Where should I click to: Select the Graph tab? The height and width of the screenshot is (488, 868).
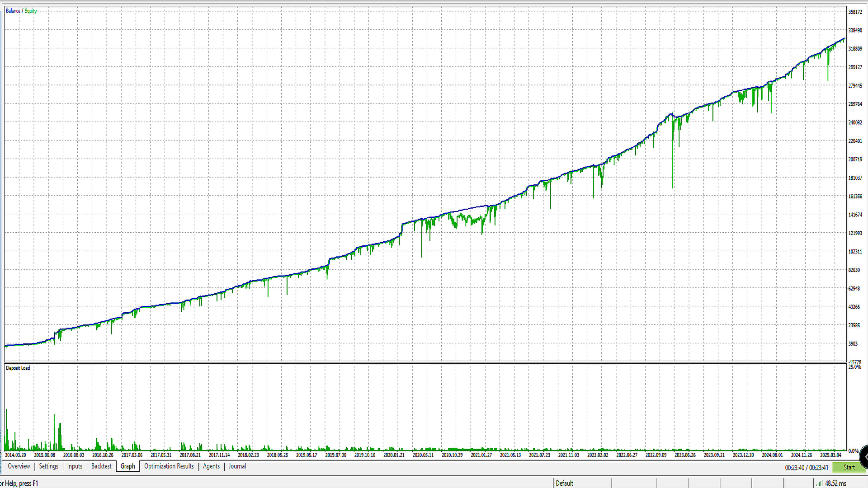(x=128, y=466)
